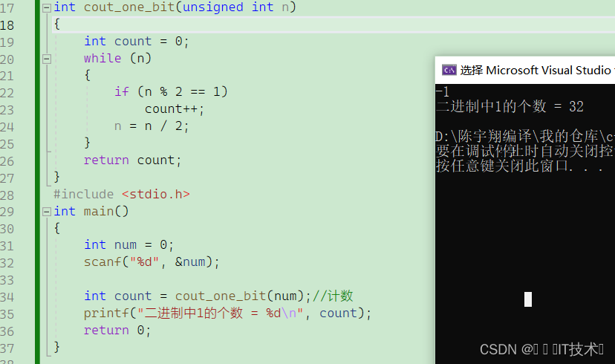Collapse the while loop block
This screenshot has width=615, height=364.
[x=46, y=59]
